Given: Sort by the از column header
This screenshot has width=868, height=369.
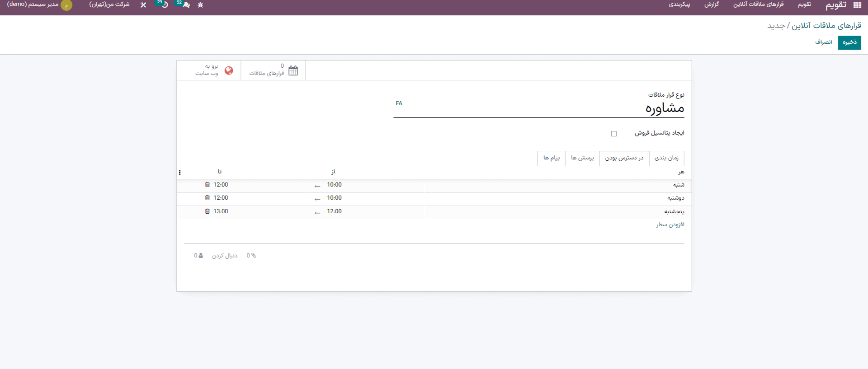Looking at the screenshot, I should [333, 172].
